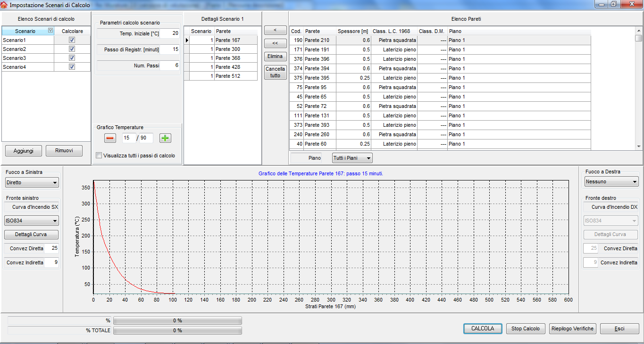The width and height of the screenshot is (644, 344).
Task: Open the Fuoco a Sinistra dropdown
Action: point(32,182)
